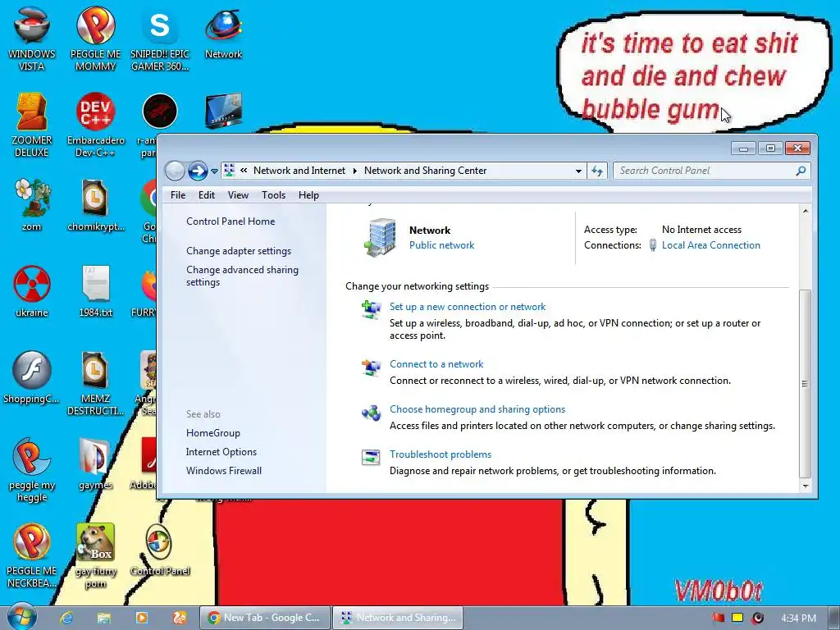Screen dimensions: 840x630
Task: Click the gaymes desktop icon
Action: (x=95, y=464)
